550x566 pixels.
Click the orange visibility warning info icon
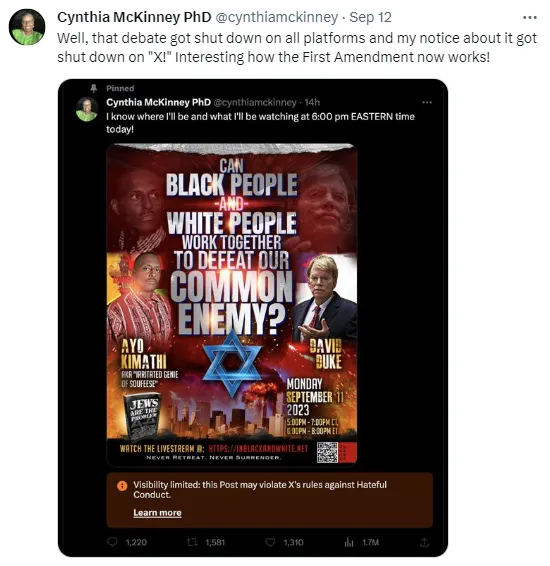pyautogui.click(x=122, y=486)
